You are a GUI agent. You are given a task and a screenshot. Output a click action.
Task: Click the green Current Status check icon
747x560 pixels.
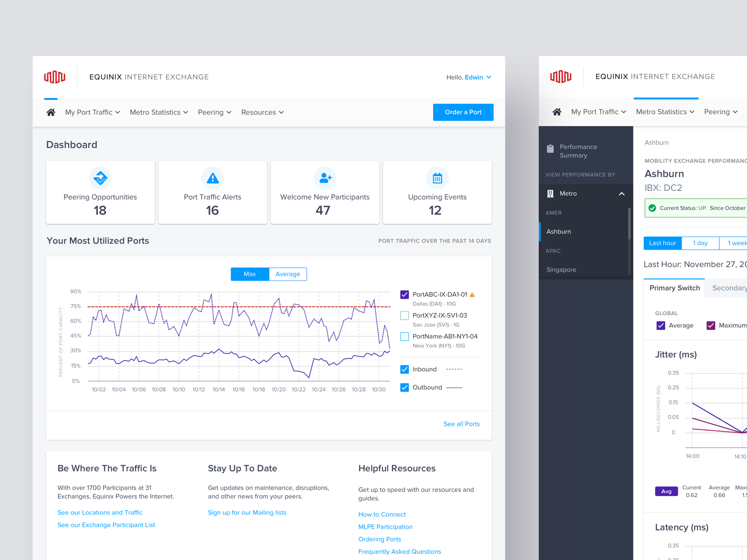[652, 208]
